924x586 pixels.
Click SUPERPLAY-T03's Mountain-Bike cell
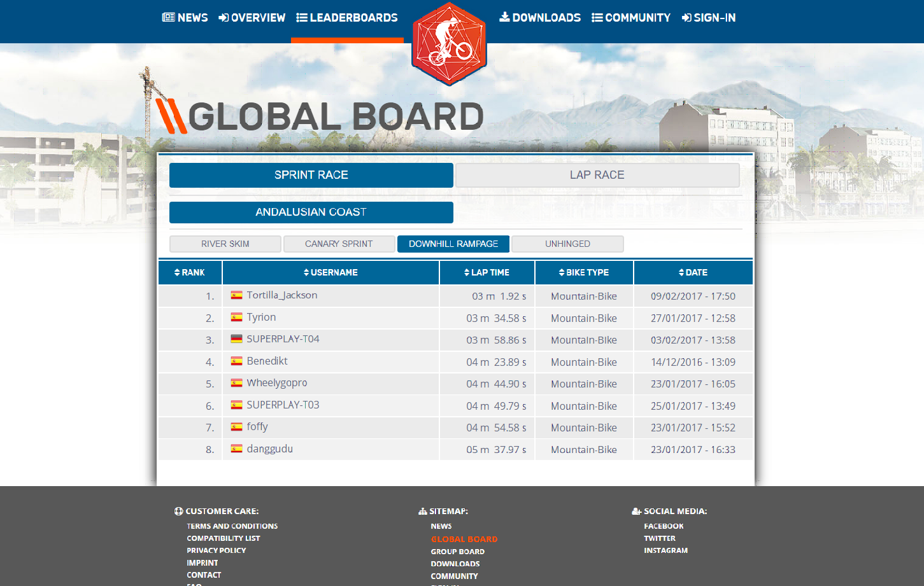584,406
